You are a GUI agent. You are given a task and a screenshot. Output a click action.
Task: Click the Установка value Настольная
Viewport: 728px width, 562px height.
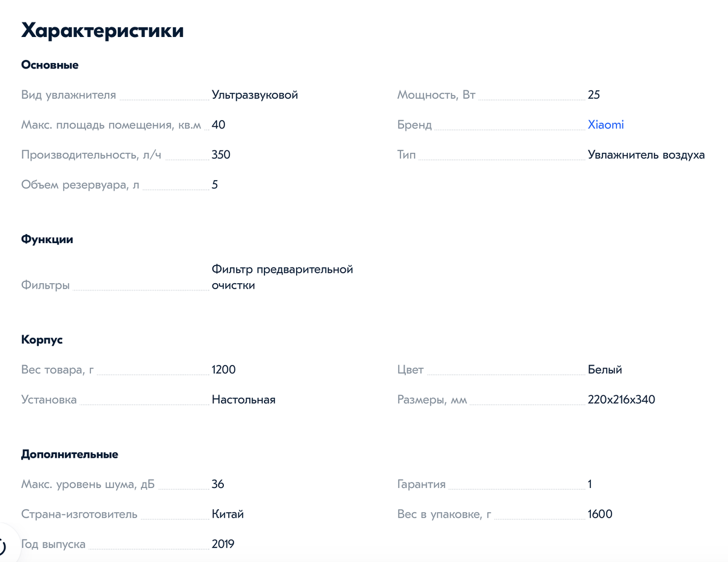click(243, 399)
